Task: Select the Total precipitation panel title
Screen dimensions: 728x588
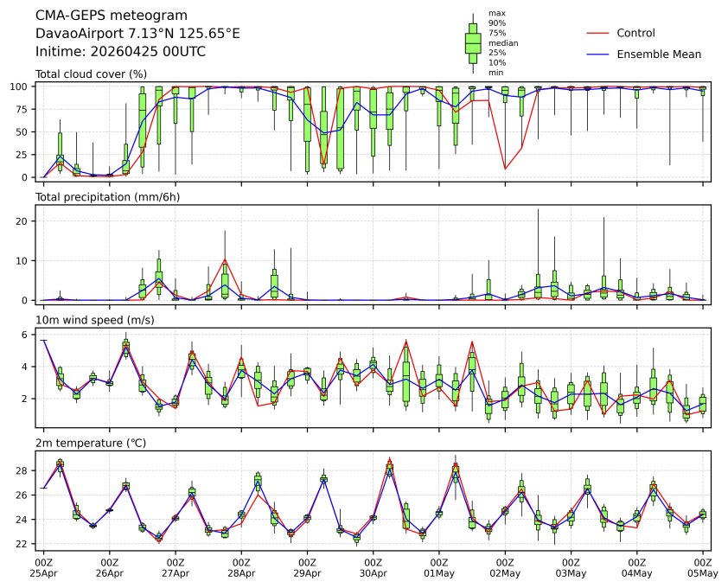Action: pos(102,197)
